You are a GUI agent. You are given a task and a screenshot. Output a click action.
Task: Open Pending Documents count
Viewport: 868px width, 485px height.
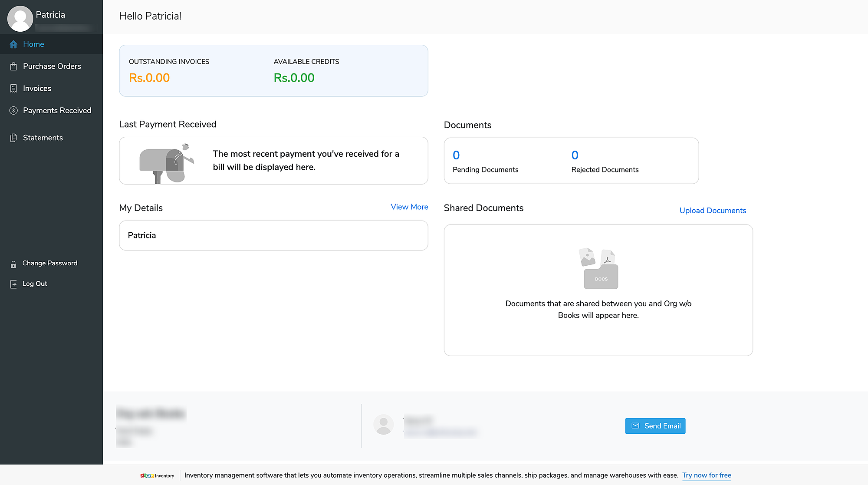click(456, 155)
